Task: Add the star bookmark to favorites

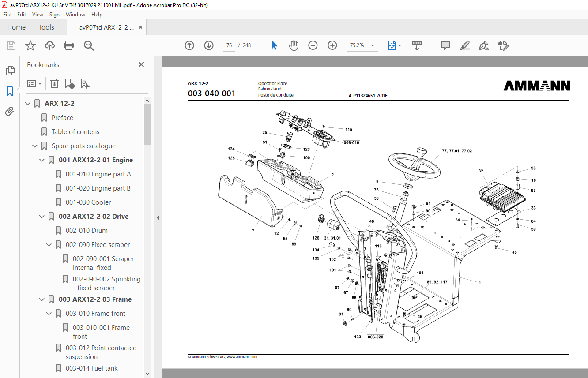Action: 30,45
